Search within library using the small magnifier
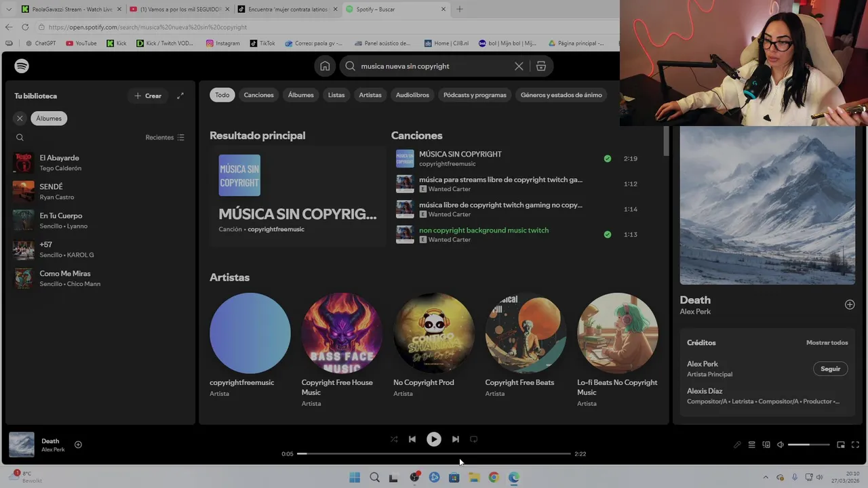Viewport: 868px width, 488px height. point(20,137)
